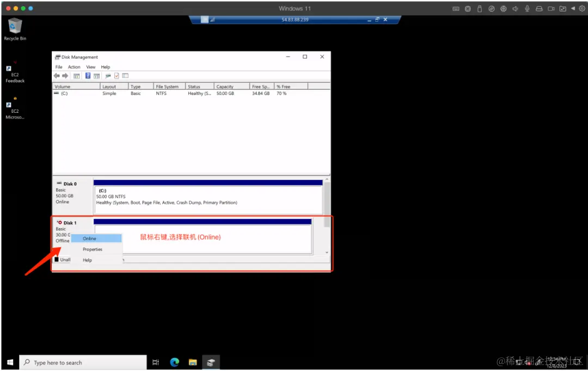Click the network globe icon in VM title bar
Image resolution: width=588 pixels, height=371 pixels.
504,9
